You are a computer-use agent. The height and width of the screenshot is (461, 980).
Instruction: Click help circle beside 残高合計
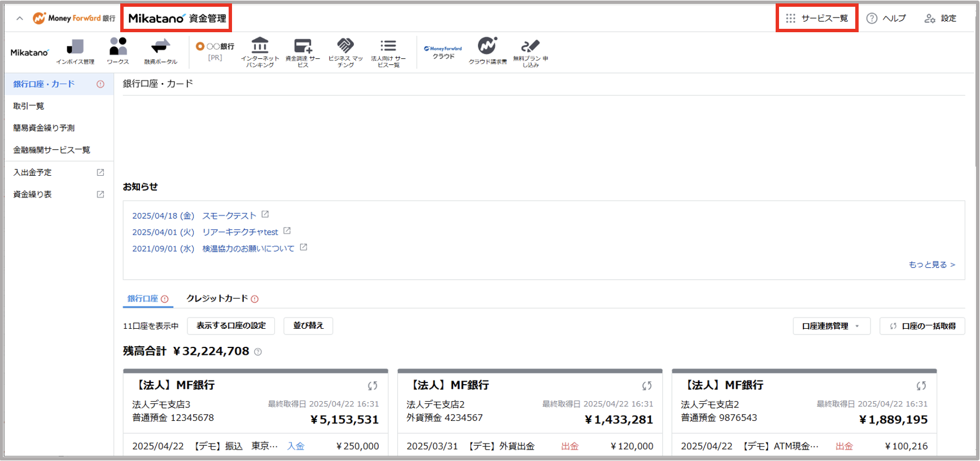[x=258, y=352]
